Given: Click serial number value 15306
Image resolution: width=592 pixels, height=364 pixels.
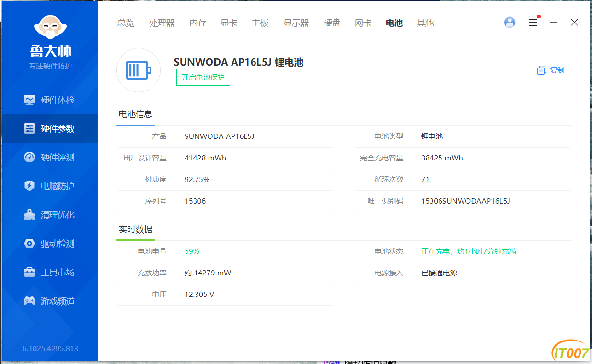Looking at the screenshot, I should point(195,201).
